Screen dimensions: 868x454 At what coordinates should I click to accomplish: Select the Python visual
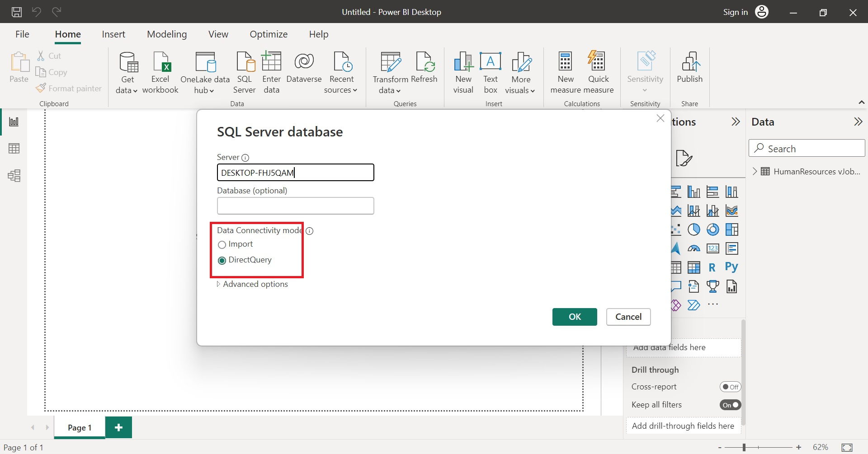coord(731,267)
